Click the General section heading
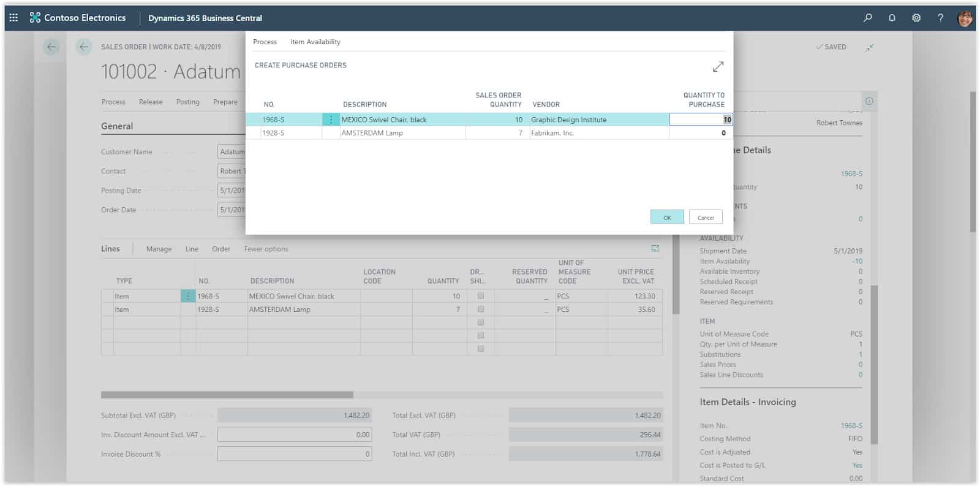This screenshot has height=486, width=980. [x=117, y=126]
